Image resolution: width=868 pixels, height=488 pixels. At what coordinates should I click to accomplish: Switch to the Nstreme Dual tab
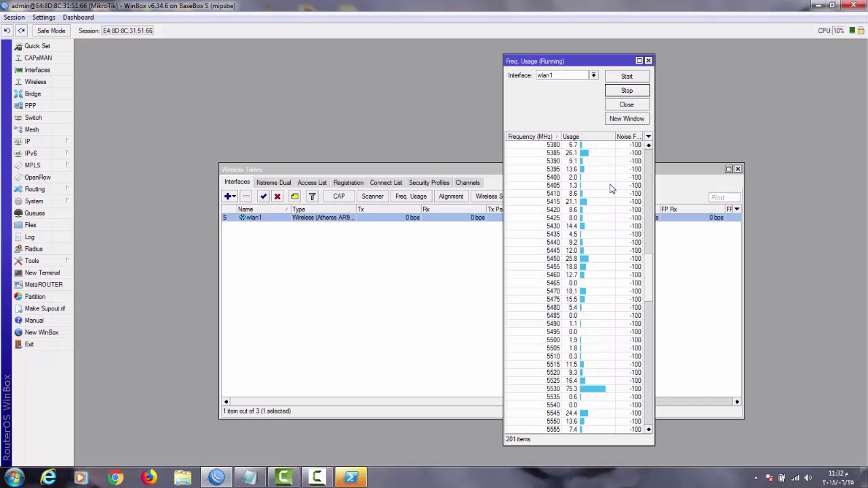273,183
